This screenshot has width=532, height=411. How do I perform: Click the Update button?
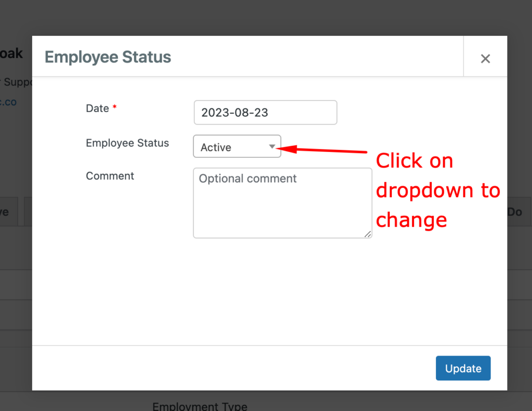(x=462, y=368)
